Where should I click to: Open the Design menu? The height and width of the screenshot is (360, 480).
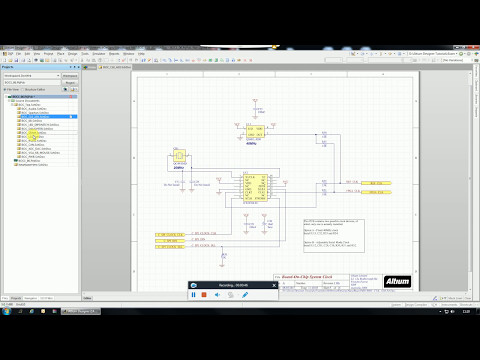click(x=73, y=54)
